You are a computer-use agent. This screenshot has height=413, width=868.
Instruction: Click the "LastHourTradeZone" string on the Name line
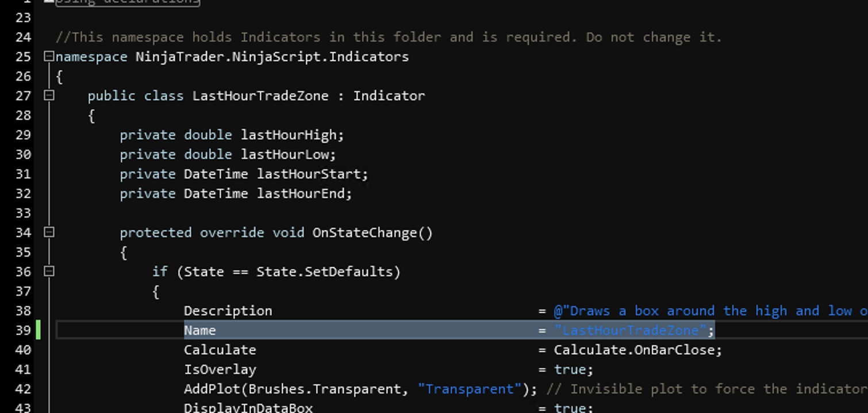630,330
